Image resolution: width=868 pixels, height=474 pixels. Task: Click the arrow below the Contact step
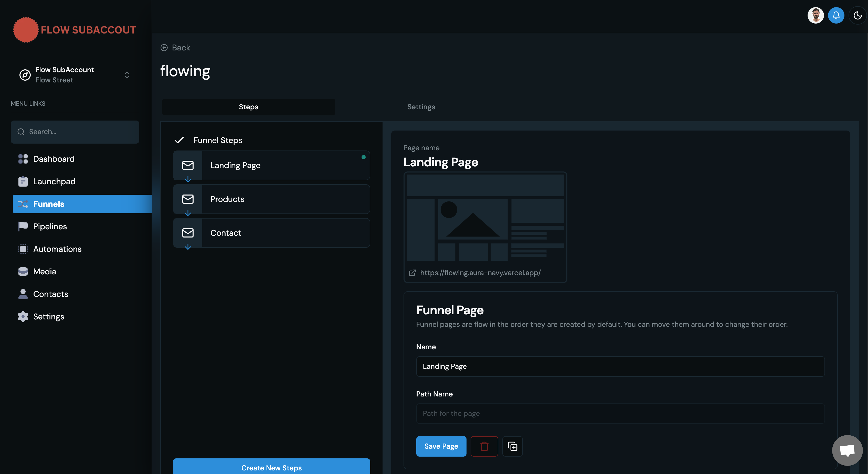click(188, 247)
